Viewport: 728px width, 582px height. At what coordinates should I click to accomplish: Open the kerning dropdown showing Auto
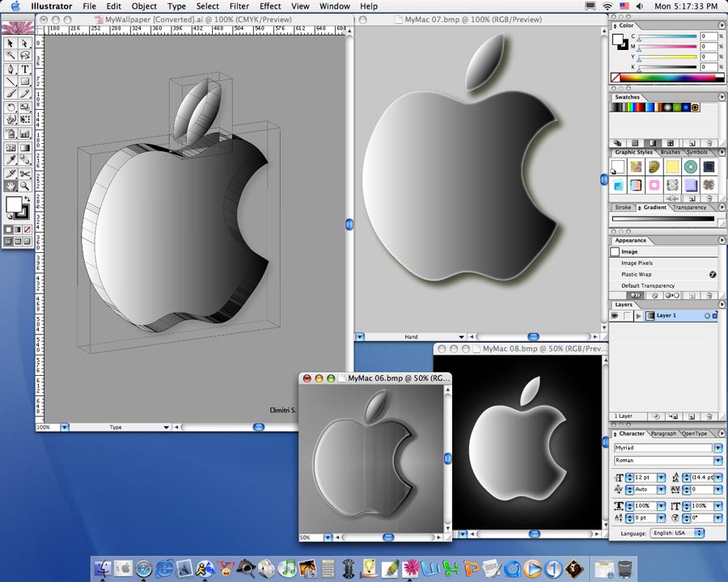(662, 490)
